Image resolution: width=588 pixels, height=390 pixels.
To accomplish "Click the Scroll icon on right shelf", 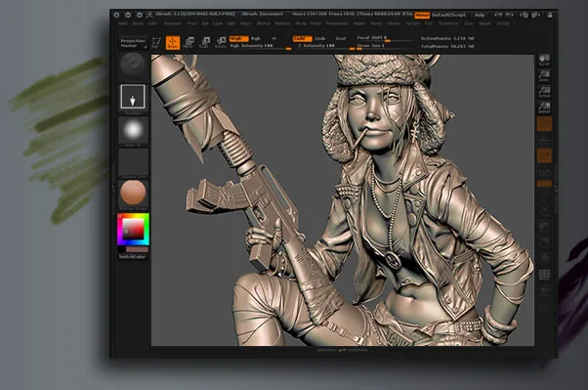I will click(x=544, y=61).
